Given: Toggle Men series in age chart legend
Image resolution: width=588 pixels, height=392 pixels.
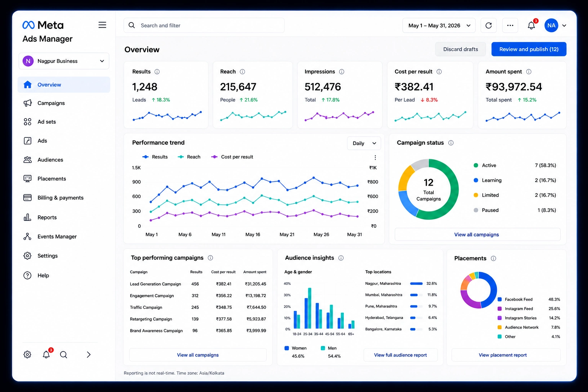Looking at the screenshot, I should click(328, 348).
